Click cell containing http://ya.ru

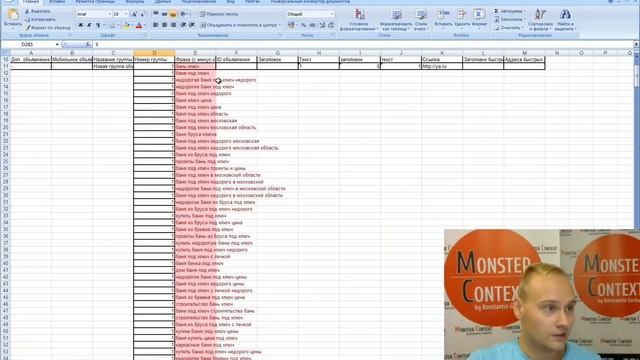pyautogui.click(x=442, y=66)
